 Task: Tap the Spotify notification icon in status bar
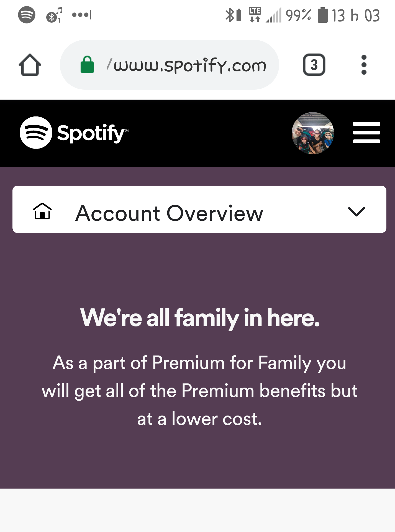pos(27,15)
